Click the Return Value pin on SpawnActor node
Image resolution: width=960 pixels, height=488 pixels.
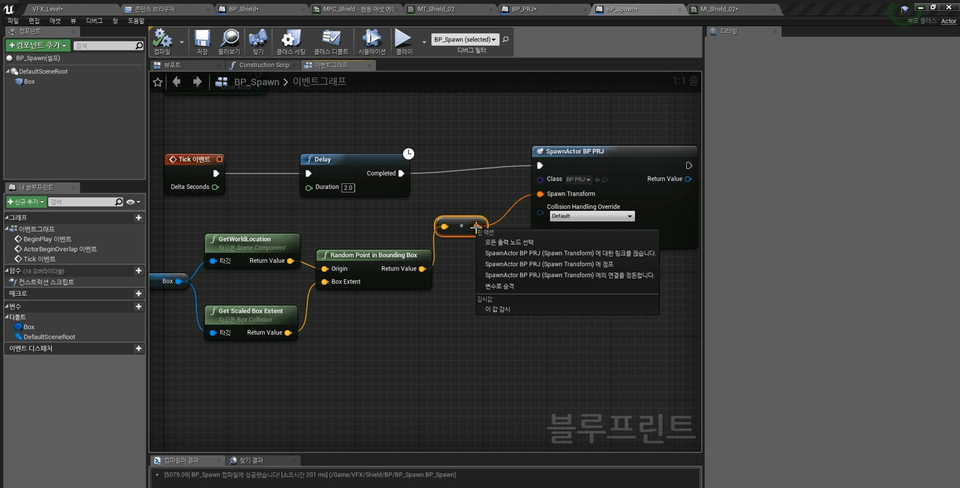(689, 179)
